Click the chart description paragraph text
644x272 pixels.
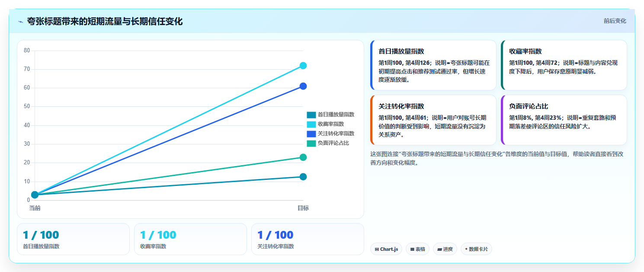497,158
